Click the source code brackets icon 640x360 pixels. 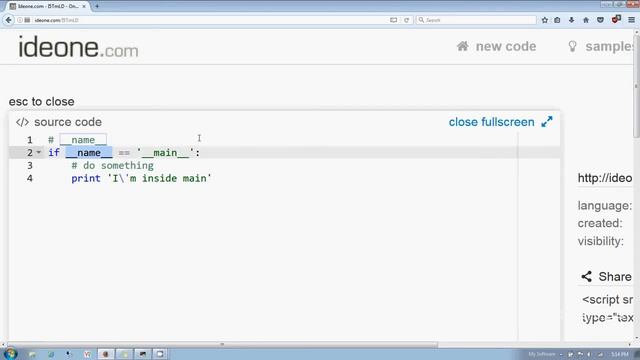[x=22, y=122]
